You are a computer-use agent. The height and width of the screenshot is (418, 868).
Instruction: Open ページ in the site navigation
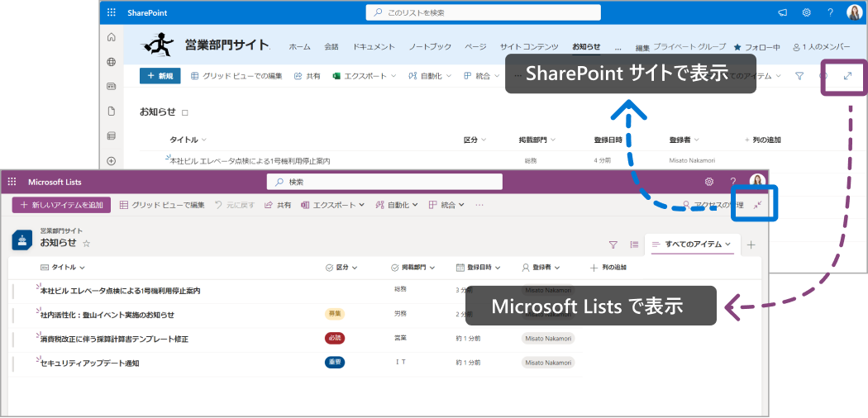click(475, 47)
